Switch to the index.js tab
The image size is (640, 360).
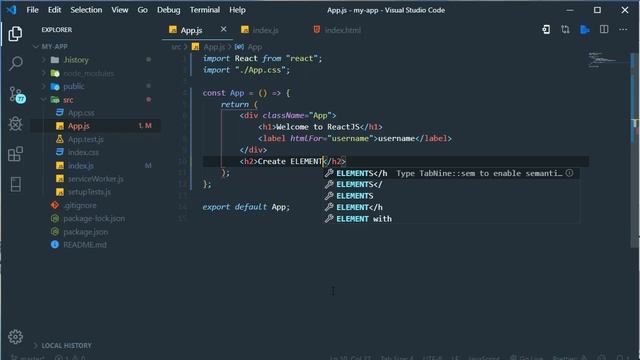tap(265, 30)
